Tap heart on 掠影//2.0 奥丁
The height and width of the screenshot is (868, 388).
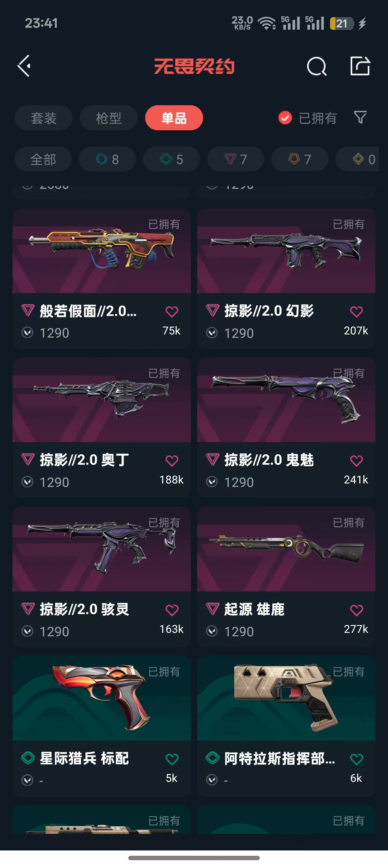point(172,461)
